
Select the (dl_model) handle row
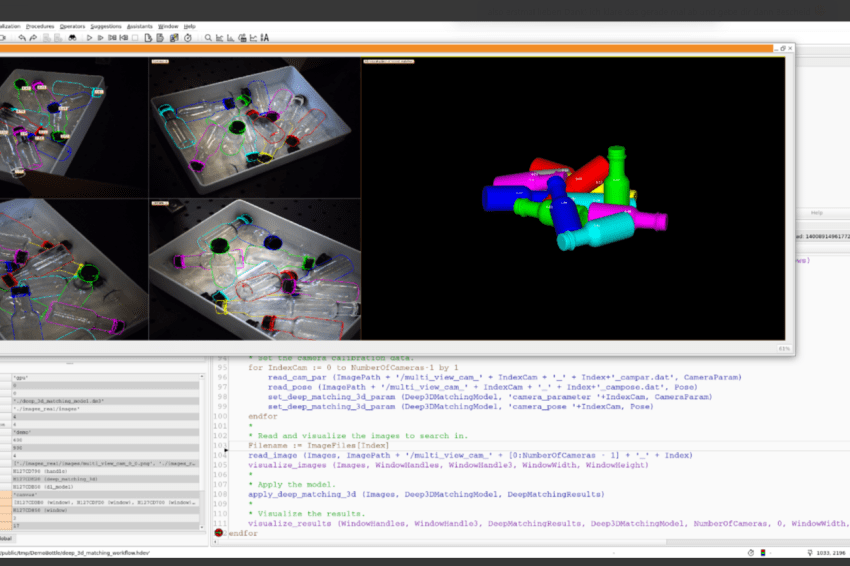pos(106,487)
